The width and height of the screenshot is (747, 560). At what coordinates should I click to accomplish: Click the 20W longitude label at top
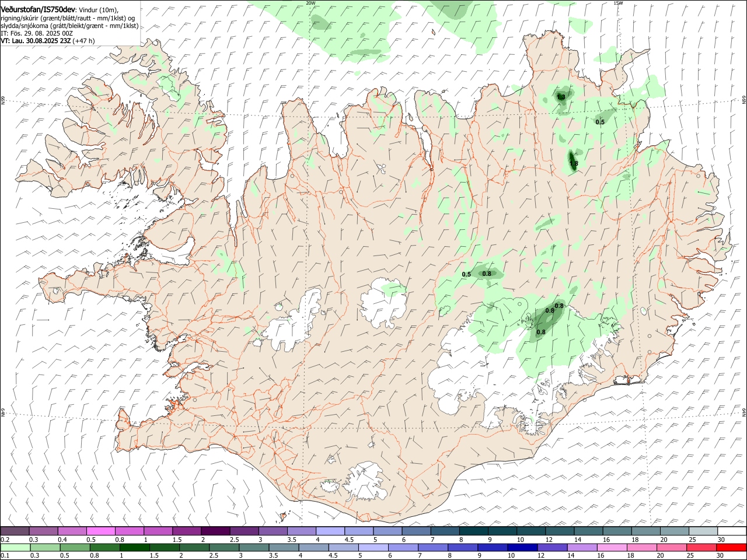point(310,3)
